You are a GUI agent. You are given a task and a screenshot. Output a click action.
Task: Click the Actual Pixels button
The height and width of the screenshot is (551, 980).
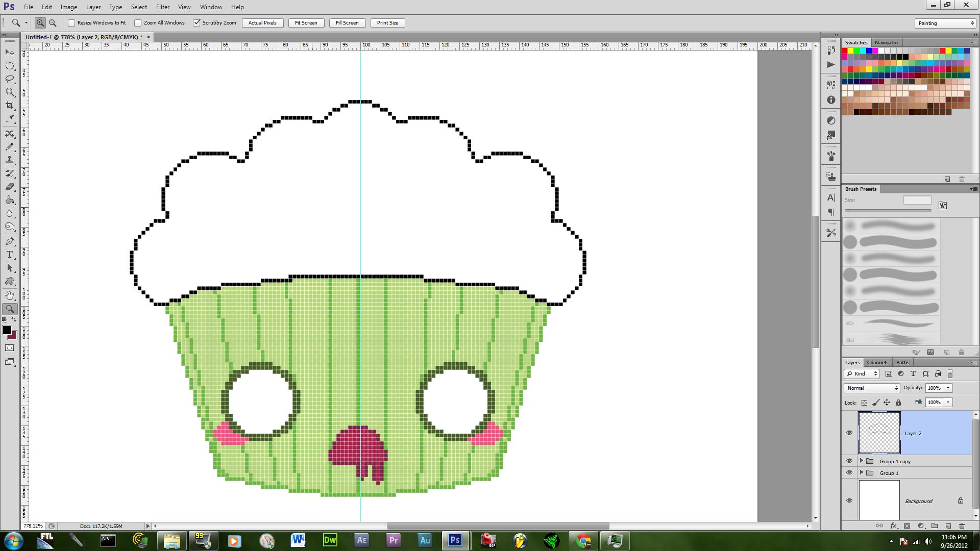pos(262,23)
